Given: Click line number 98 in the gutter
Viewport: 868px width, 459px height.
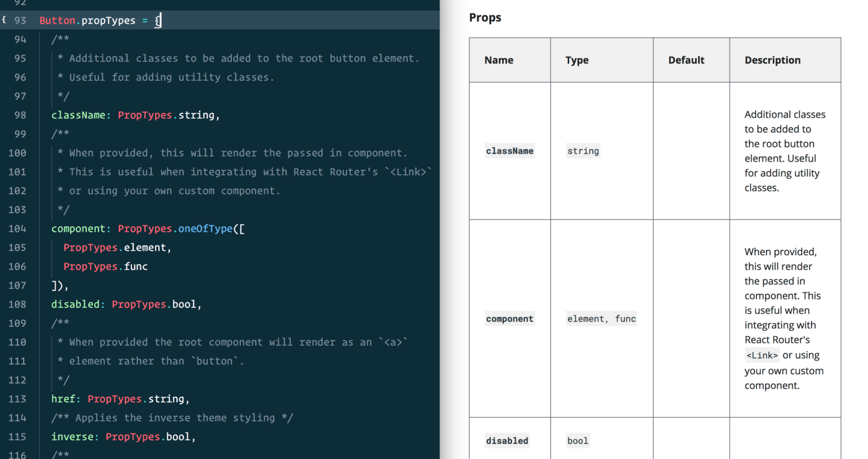Looking at the screenshot, I should coord(20,115).
